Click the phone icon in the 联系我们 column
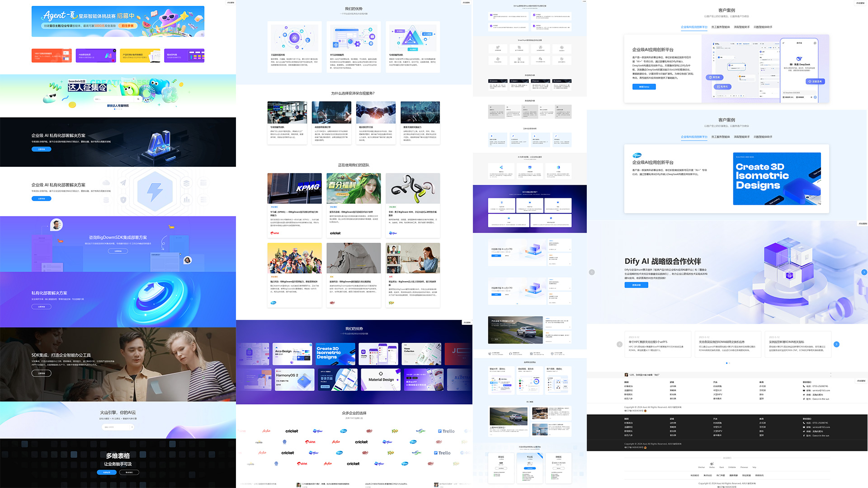This screenshot has width=868, height=488. (804, 386)
